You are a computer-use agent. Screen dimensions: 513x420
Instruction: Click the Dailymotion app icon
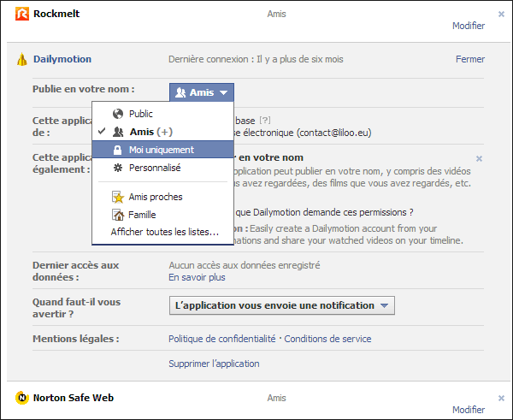pos(22,60)
